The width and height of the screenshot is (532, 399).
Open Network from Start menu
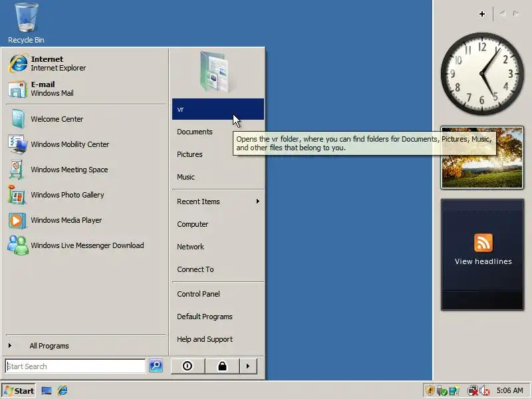point(218,247)
